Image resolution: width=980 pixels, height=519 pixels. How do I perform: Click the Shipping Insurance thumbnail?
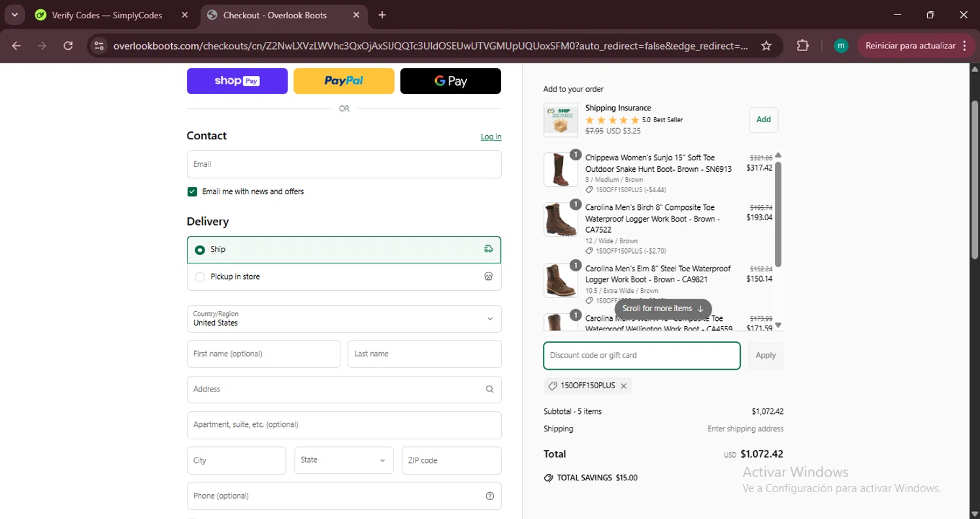coord(561,120)
